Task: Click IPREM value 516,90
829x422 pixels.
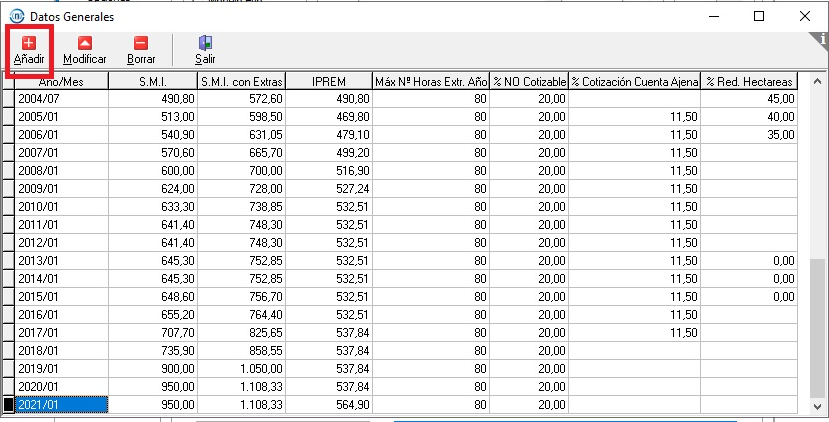Action: point(353,170)
